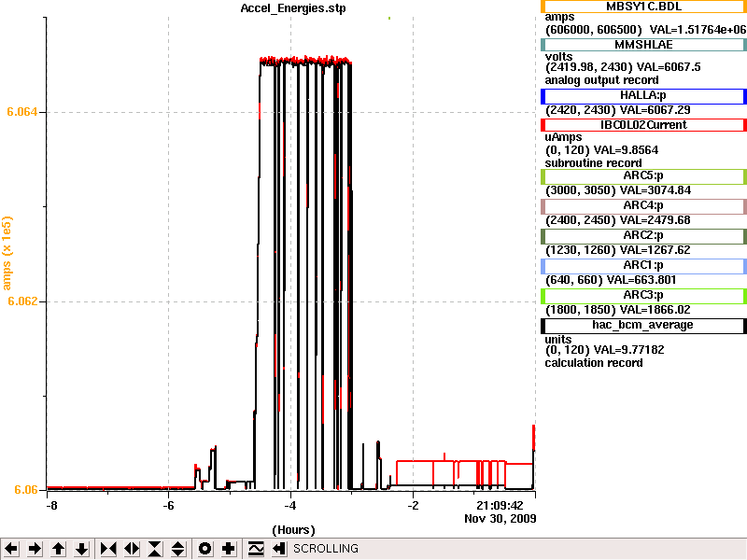Click the -6 hours x-axis label

click(168, 505)
